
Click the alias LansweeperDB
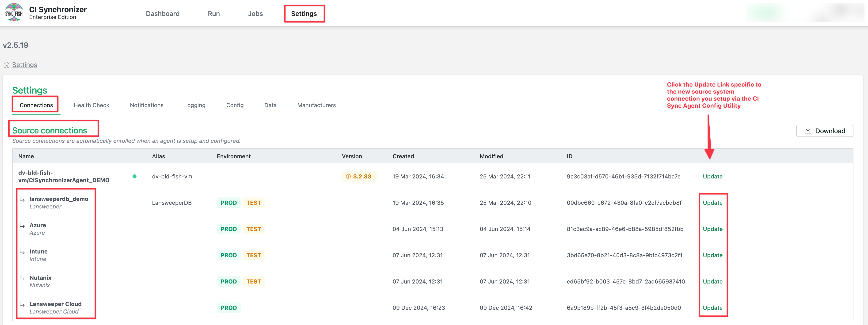pos(171,202)
